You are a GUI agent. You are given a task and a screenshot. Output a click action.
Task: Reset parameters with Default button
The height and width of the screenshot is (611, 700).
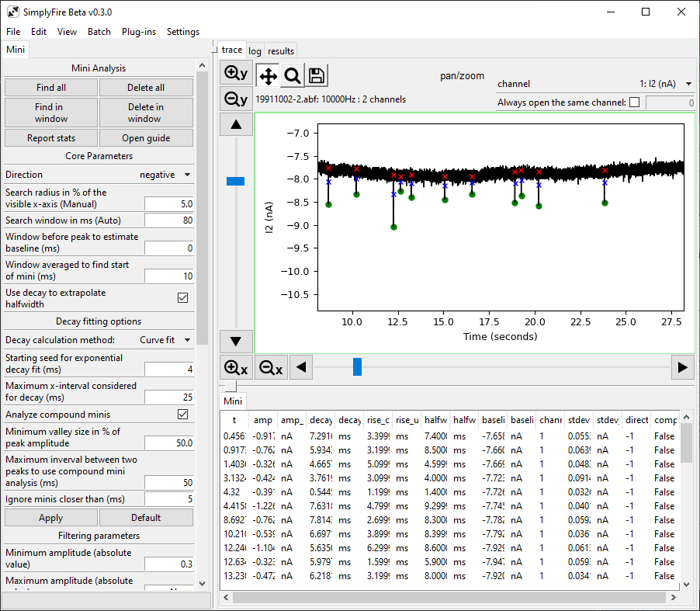tap(146, 518)
